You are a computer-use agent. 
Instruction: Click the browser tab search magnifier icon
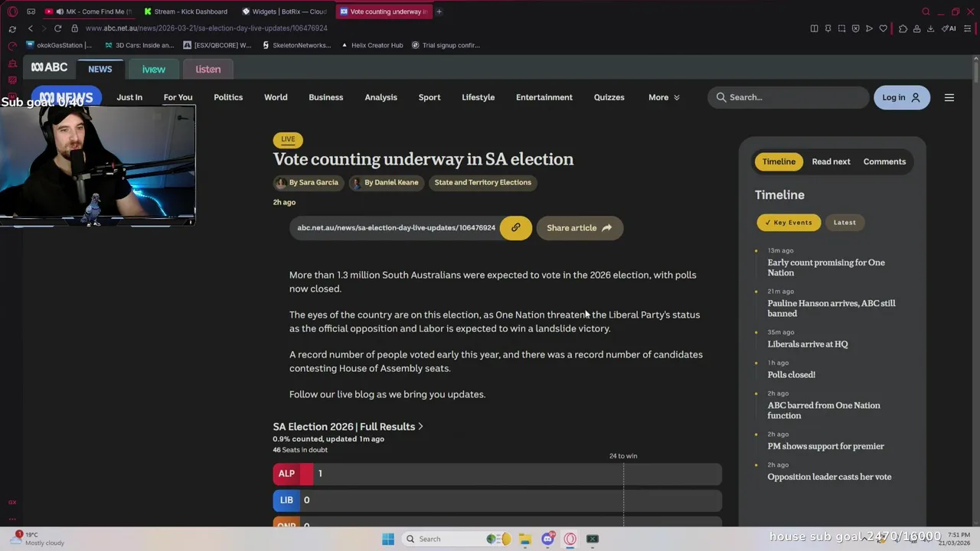point(926,11)
